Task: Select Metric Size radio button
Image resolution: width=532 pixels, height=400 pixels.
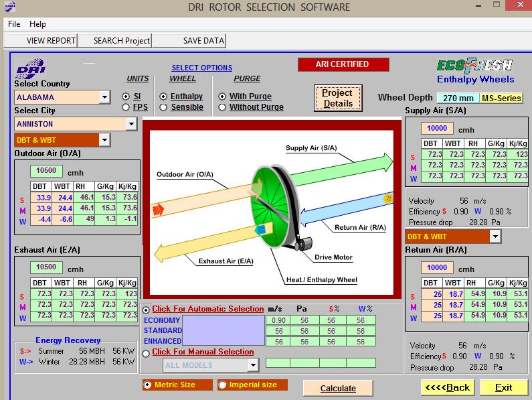Action: tap(148, 385)
